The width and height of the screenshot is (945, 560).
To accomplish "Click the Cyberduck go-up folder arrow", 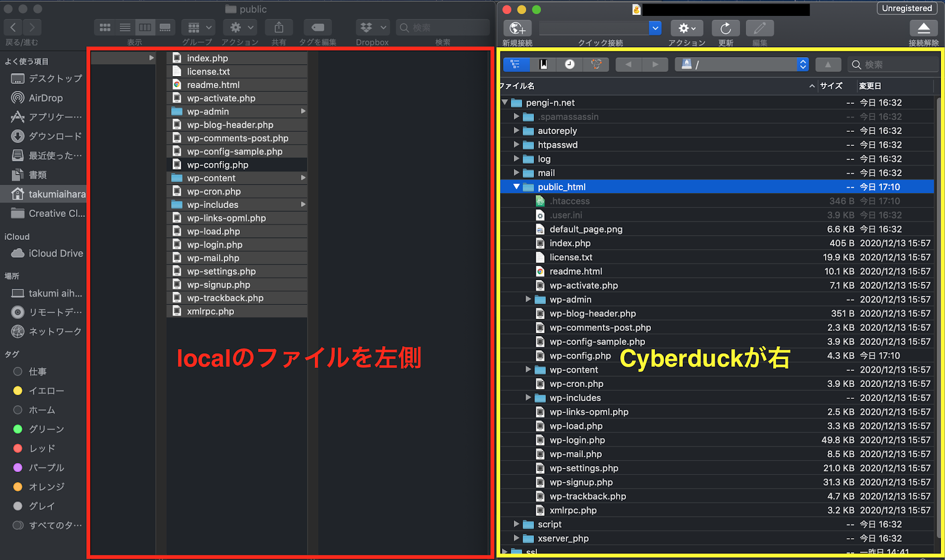I will (828, 64).
